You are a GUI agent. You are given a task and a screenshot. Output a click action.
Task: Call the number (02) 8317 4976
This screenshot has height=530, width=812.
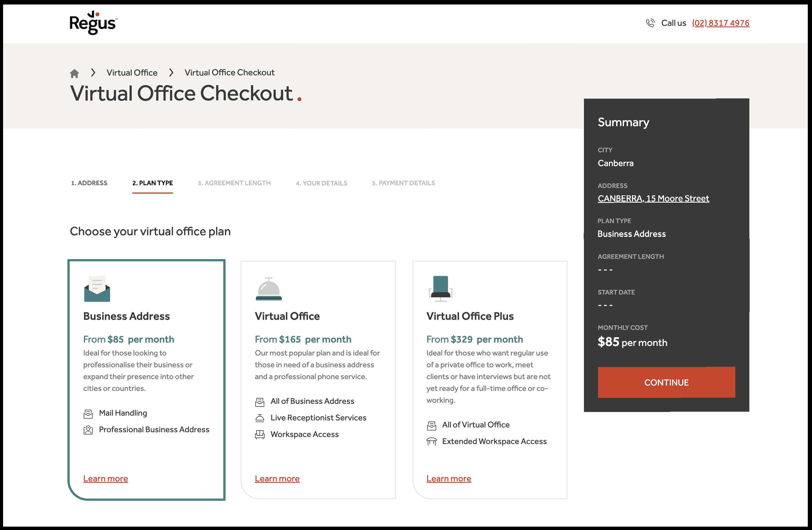coord(720,23)
